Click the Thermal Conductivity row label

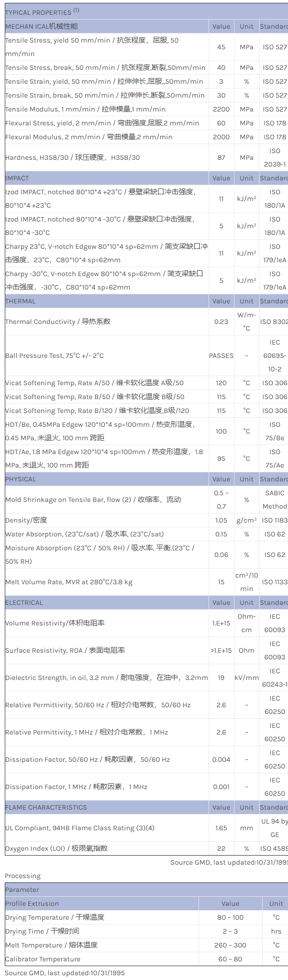(x=58, y=322)
